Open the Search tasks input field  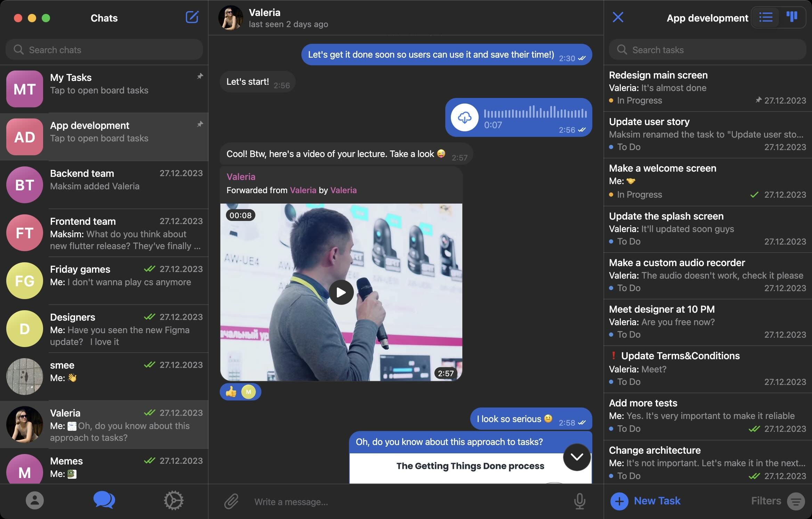coord(708,49)
